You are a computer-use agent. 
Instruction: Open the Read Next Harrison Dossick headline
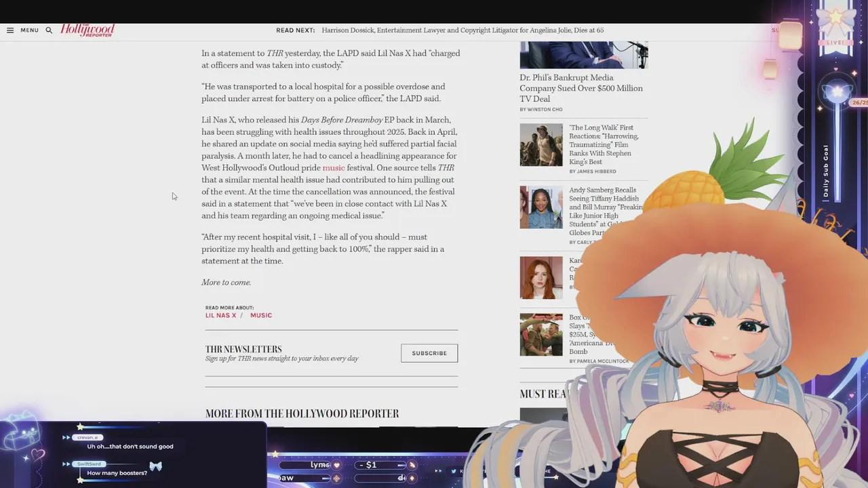[462, 30]
